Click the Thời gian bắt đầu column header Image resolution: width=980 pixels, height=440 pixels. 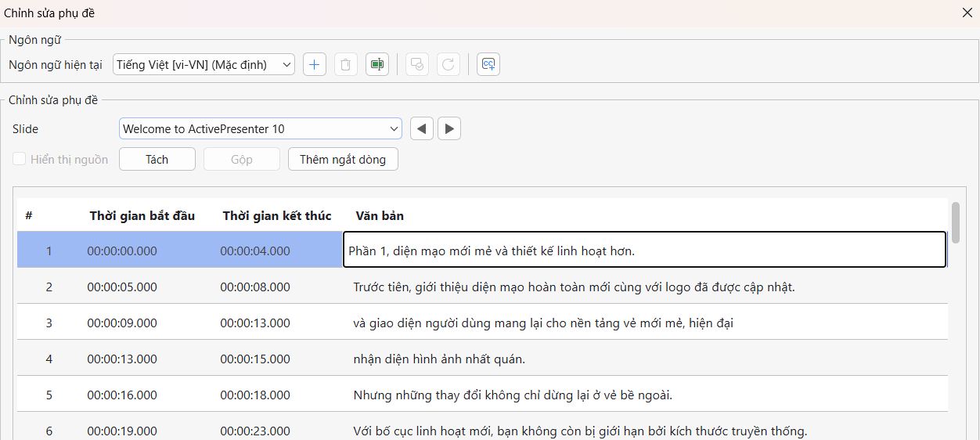point(142,215)
